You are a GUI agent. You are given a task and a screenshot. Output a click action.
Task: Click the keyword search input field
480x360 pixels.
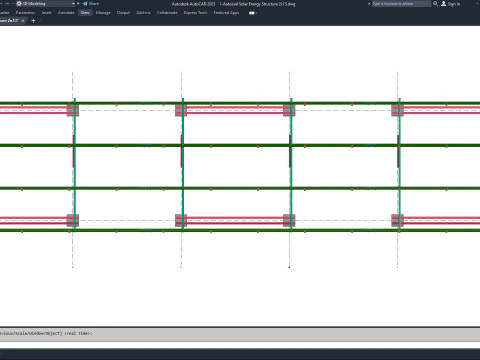coord(401,4)
